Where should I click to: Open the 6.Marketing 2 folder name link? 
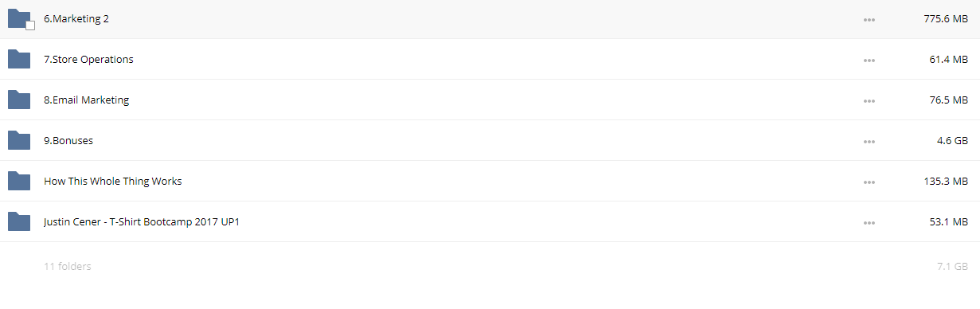[x=76, y=19]
